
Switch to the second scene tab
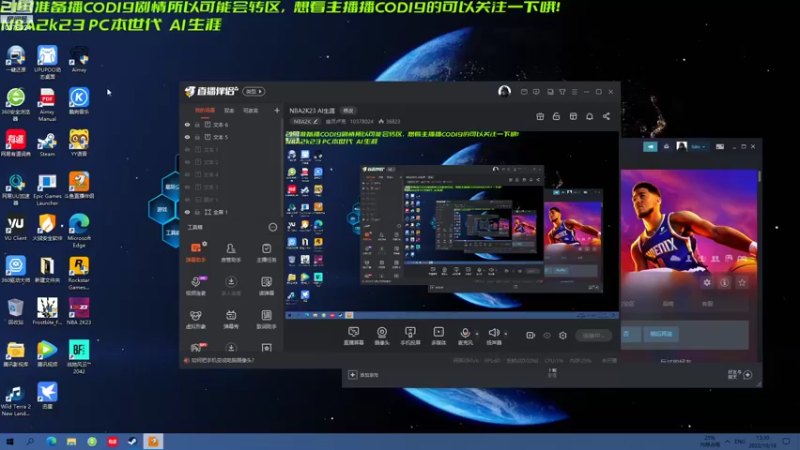tap(229, 110)
